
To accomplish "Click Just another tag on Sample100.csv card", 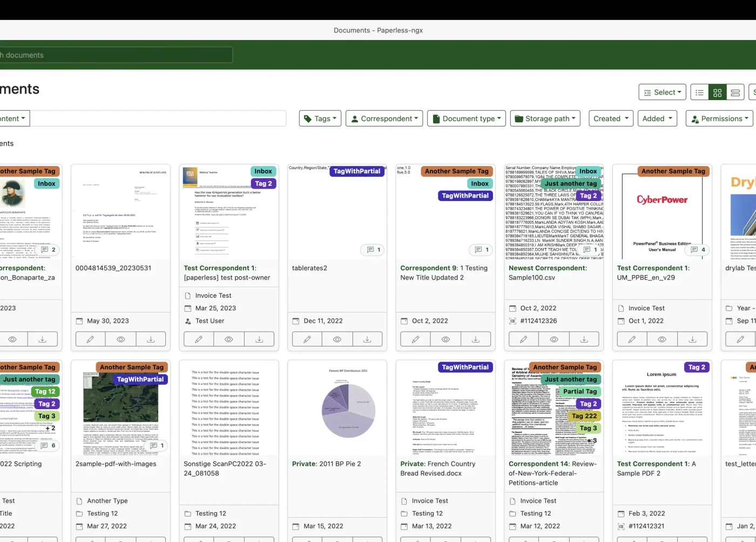I will [571, 184].
